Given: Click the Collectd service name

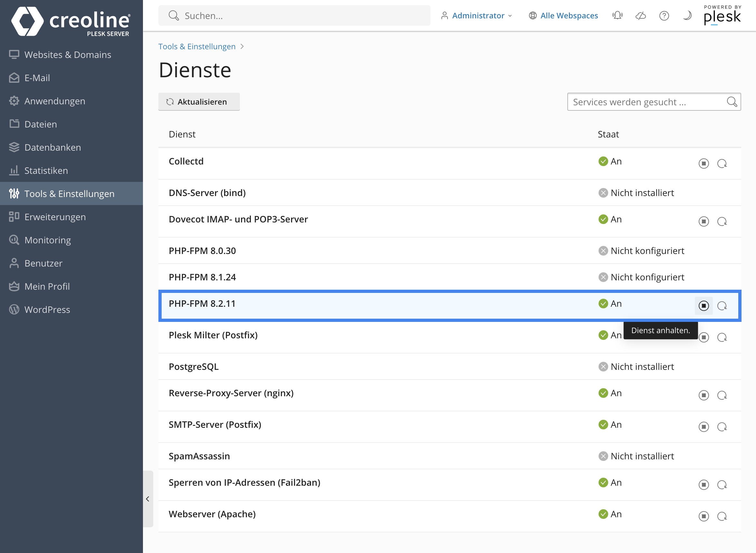Looking at the screenshot, I should (x=186, y=161).
